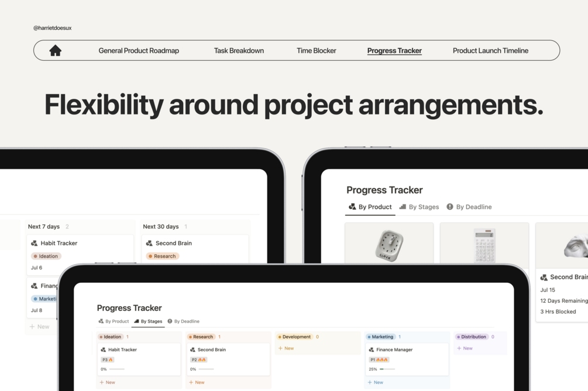Open General Product Roadmap page
The image size is (588, 391).
139,51
